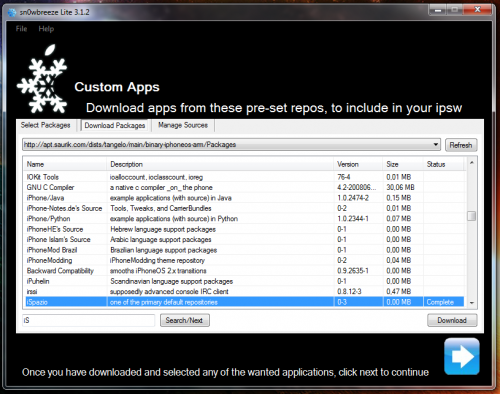This screenshot has width=500, height=394.
Task: Select the irssi package row
Action: coord(245,291)
